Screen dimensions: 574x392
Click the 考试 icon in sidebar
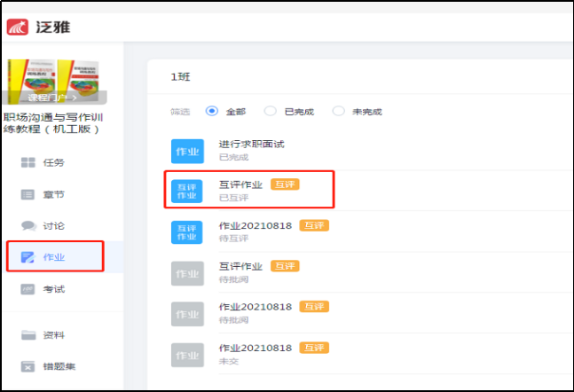pyautogui.click(x=28, y=289)
